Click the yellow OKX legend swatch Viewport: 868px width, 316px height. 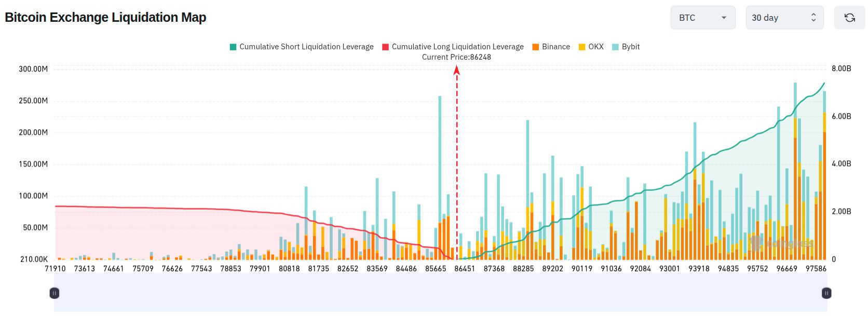(x=582, y=47)
